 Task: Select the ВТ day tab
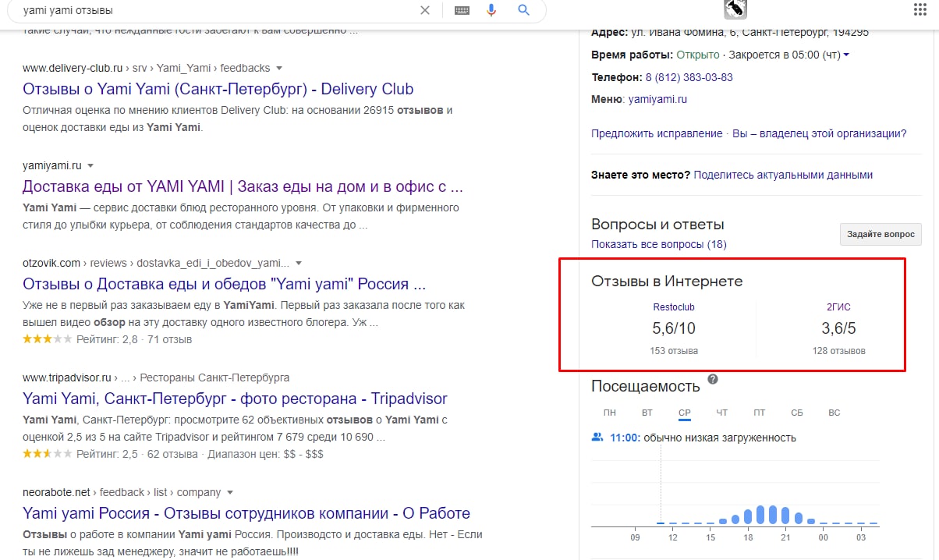647,413
